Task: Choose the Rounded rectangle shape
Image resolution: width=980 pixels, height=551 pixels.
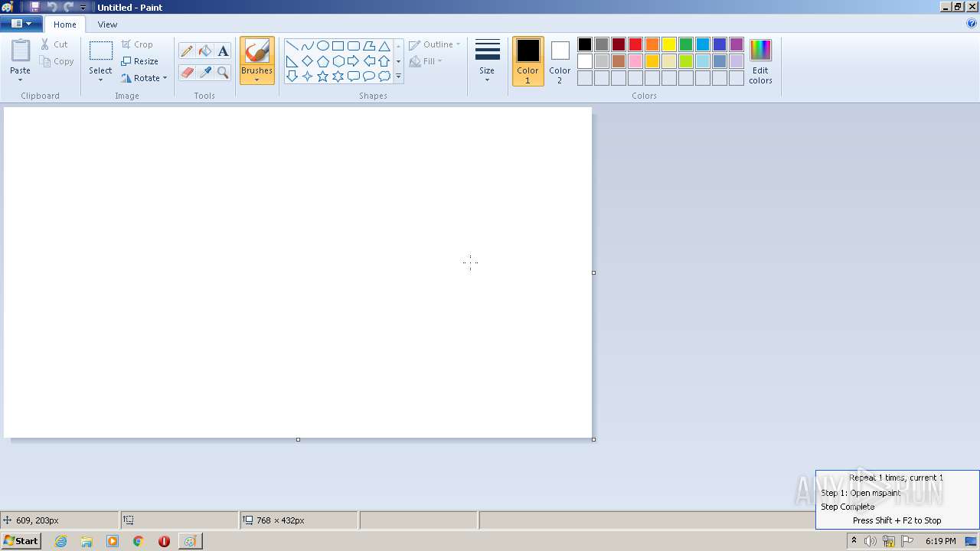Action: point(353,46)
